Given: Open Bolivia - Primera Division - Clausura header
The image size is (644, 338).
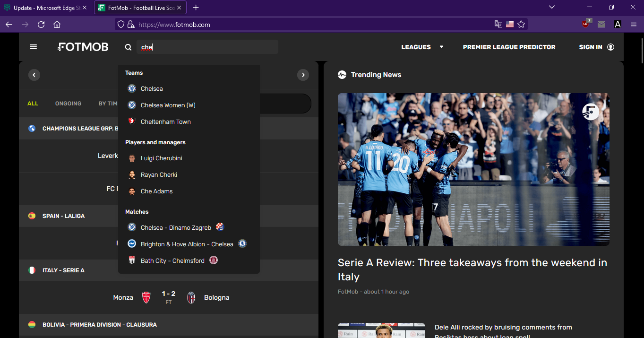Looking at the screenshot, I should pos(169,325).
